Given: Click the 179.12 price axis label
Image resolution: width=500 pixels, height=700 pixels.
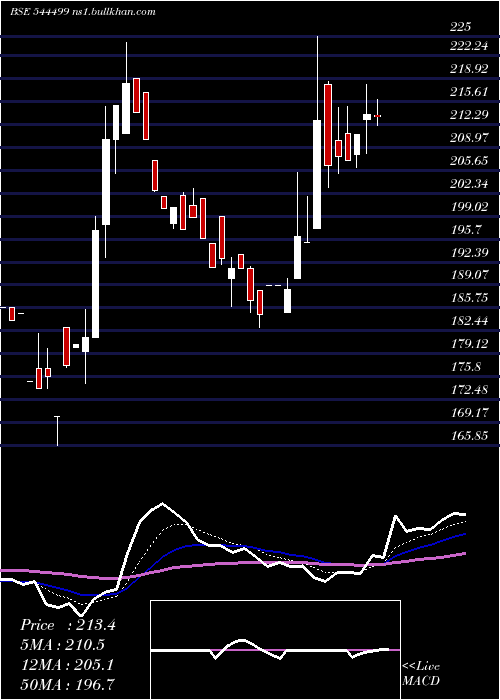Looking at the screenshot, I should (x=469, y=343).
